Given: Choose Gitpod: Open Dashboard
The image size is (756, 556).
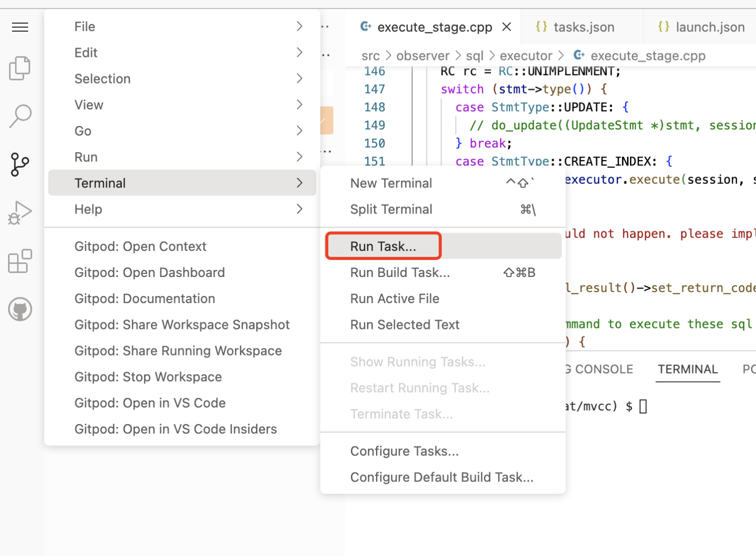Looking at the screenshot, I should (182, 272).
